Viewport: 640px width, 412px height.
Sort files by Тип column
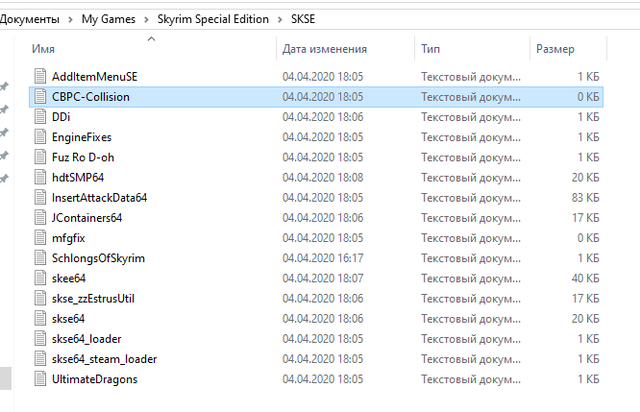[x=430, y=48]
